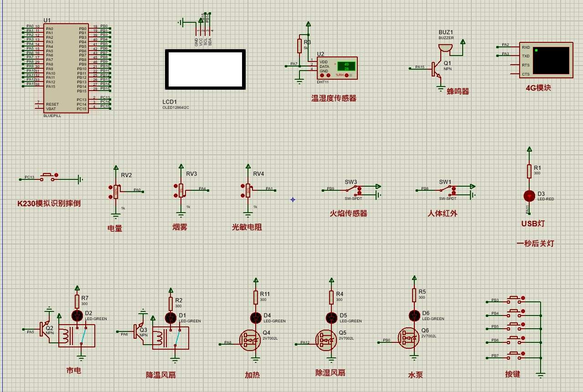Screen dimensions: 583x392
Task: Click the green LED D4
Action: [256, 317]
